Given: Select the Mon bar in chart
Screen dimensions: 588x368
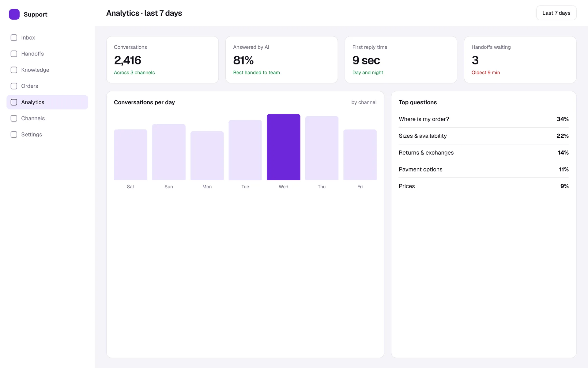Looking at the screenshot, I should tap(207, 156).
